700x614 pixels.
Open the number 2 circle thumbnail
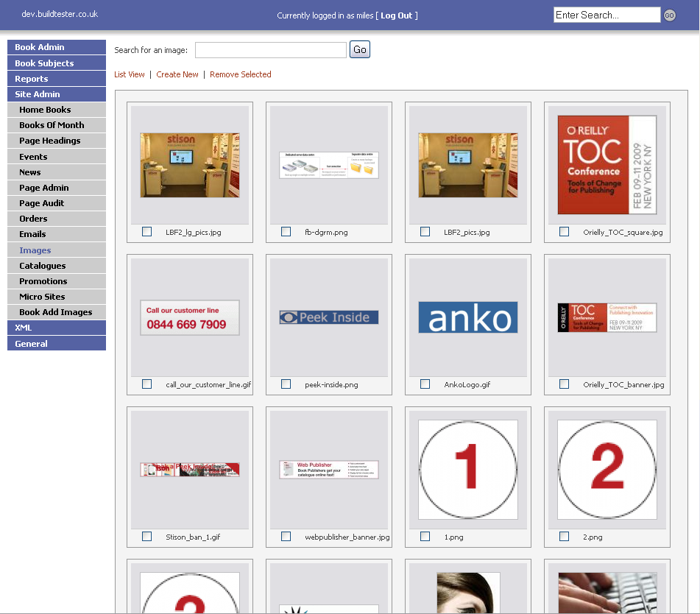(x=607, y=469)
